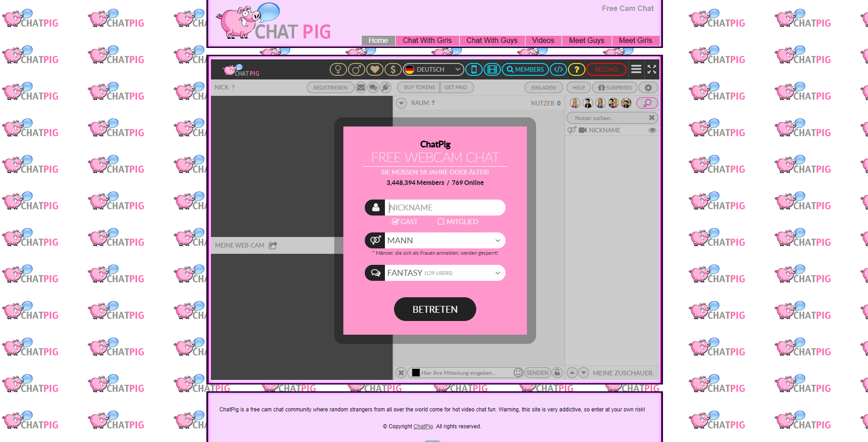Toggle the eye visibility icon in user list
868x442 pixels.
point(652,130)
